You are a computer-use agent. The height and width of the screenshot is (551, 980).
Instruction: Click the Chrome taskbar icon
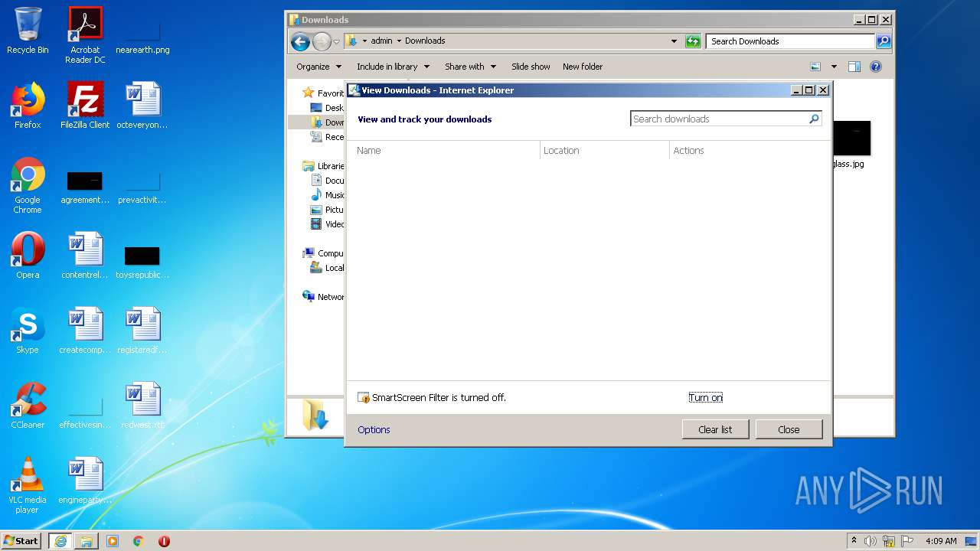pos(139,541)
